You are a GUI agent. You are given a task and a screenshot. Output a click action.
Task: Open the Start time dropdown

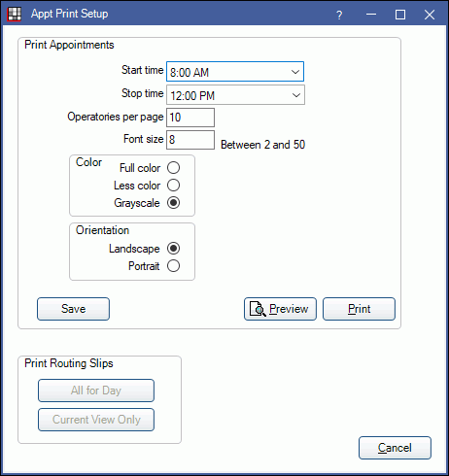coord(235,72)
